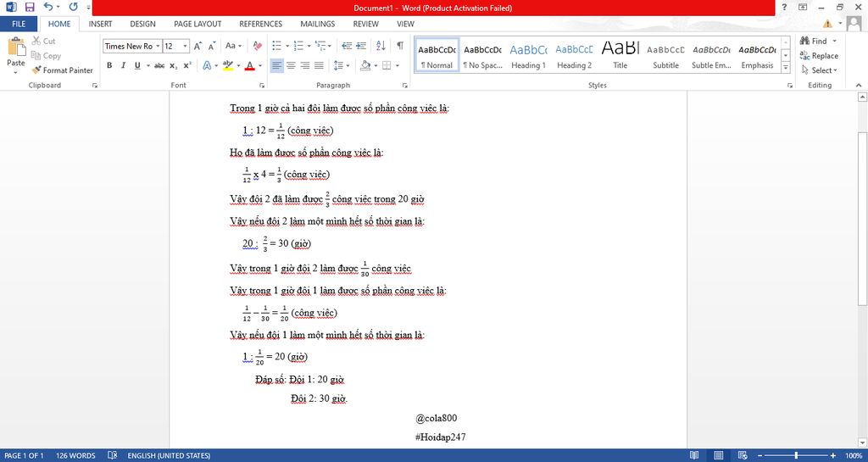The width and height of the screenshot is (868, 462).
Task: Apply paragraph shading with paint bucket
Action: (364, 65)
